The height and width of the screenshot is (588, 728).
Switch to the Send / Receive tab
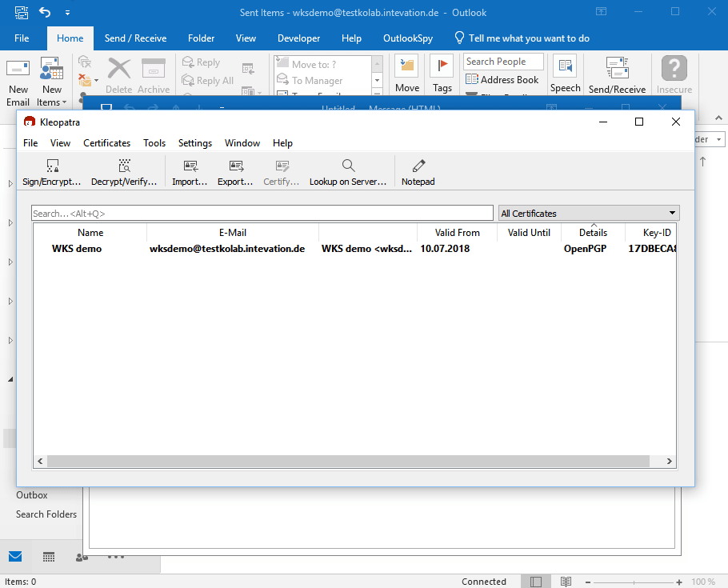tap(135, 38)
